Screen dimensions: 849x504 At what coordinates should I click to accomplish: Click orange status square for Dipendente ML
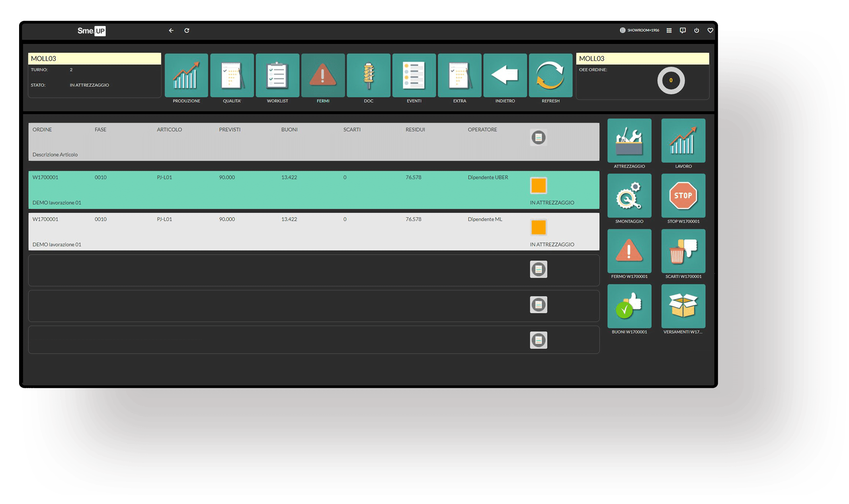[539, 228]
